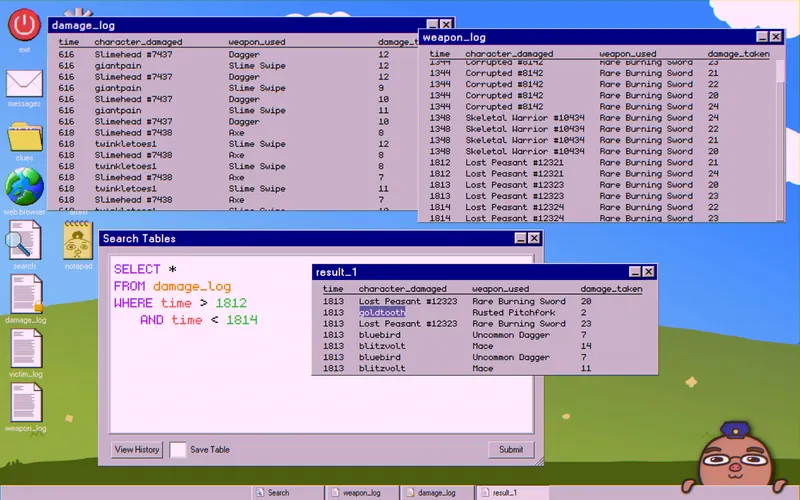
Task: Click the value 1814 in query
Action: point(242,320)
